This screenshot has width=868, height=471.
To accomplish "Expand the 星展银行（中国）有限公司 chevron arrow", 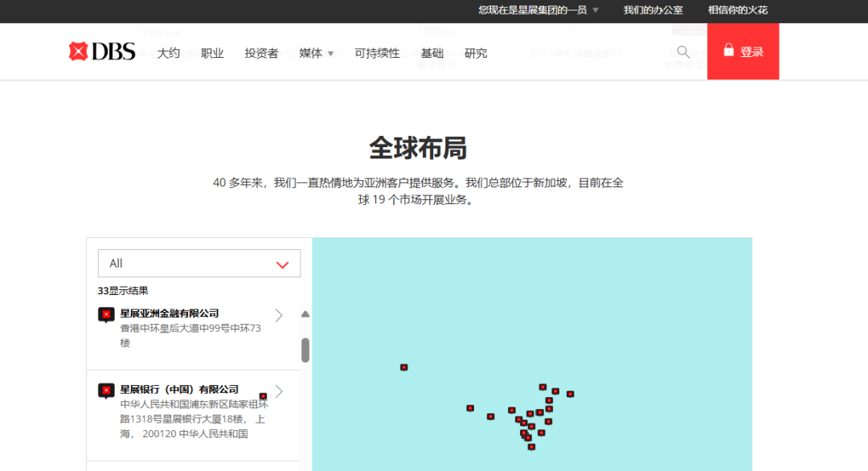I will [x=279, y=391].
